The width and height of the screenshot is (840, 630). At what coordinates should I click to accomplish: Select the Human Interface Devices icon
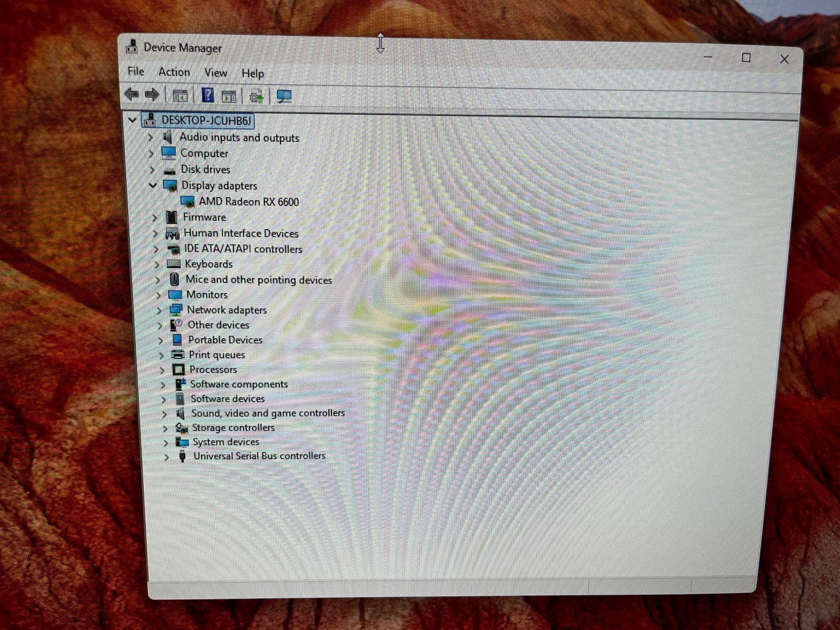click(x=172, y=233)
